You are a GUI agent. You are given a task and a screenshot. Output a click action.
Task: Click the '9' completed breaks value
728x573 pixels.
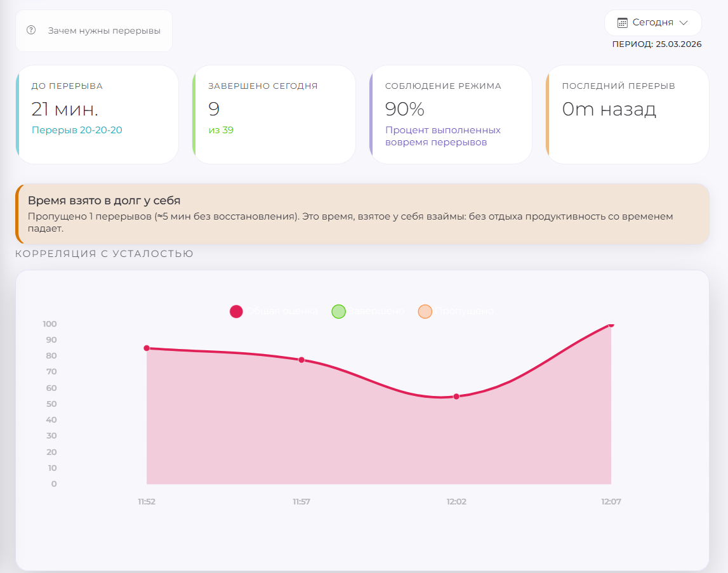click(213, 109)
